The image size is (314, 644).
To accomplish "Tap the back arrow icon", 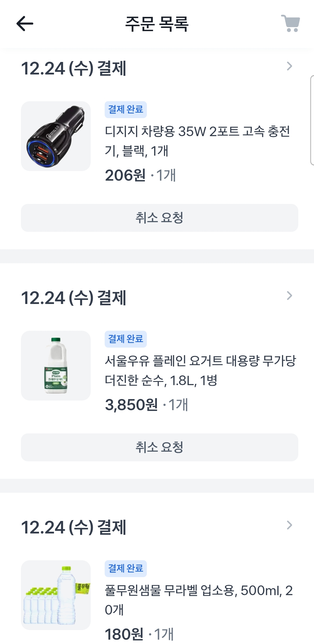I will [25, 24].
